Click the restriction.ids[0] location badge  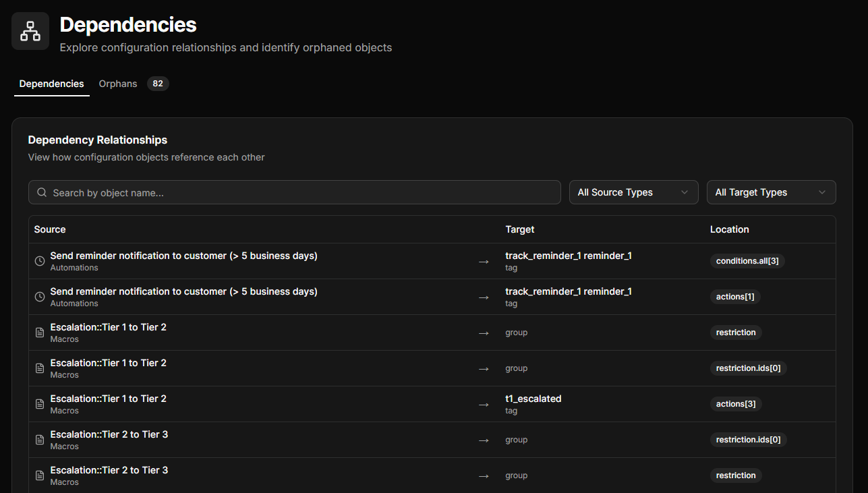pos(749,368)
